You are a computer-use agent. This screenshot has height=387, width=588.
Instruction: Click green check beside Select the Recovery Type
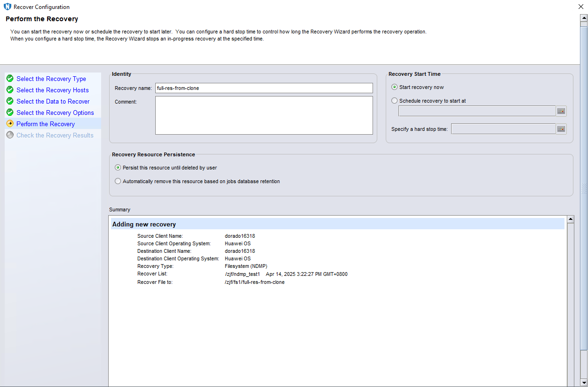[x=10, y=79]
